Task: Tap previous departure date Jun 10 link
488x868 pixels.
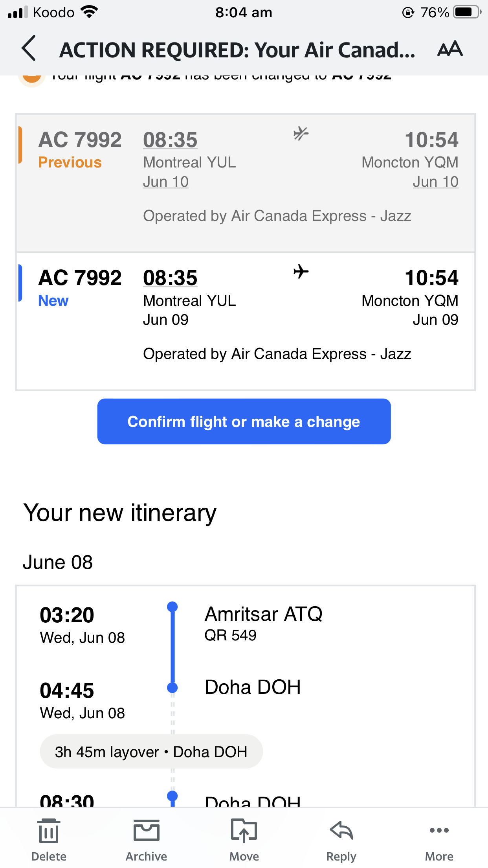Action: tap(166, 182)
